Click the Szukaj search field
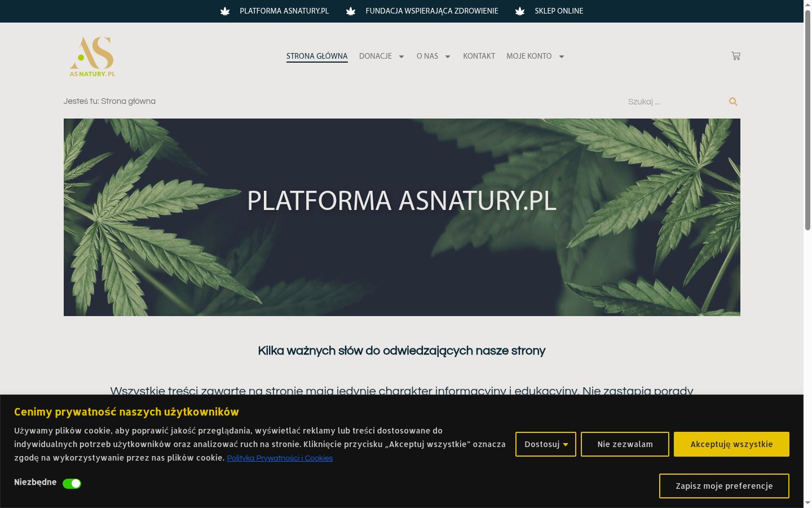The image size is (812, 508). point(674,102)
